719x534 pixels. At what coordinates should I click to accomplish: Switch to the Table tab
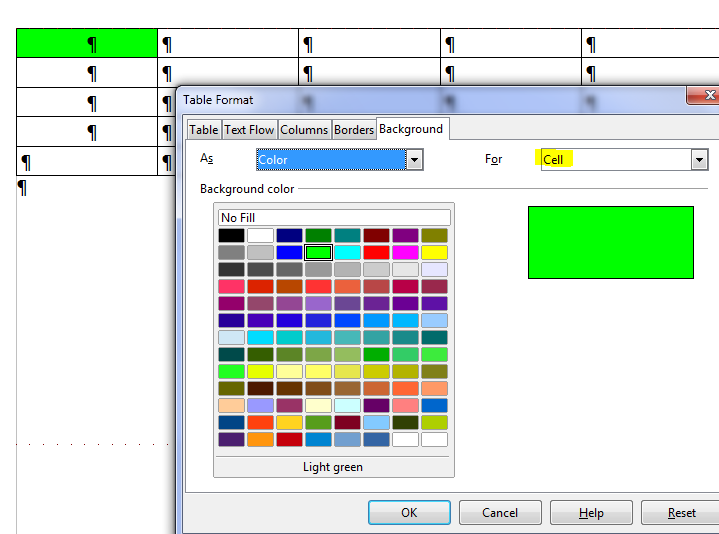coord(204,130)
